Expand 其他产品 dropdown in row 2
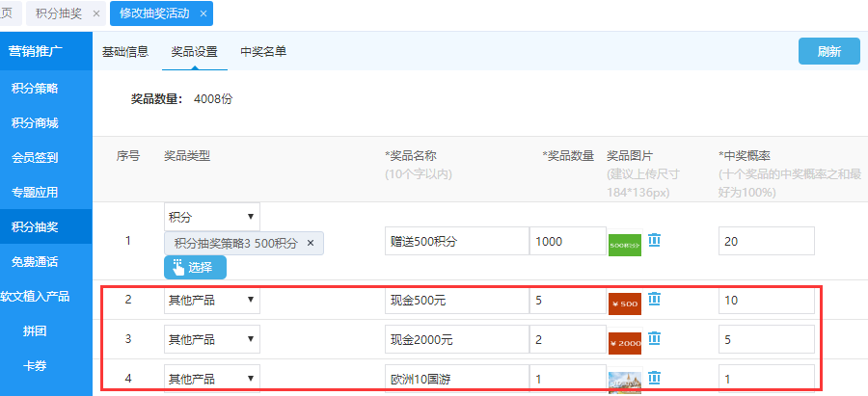868x396 pixels. pyautogui.click(x=212, y=300)
